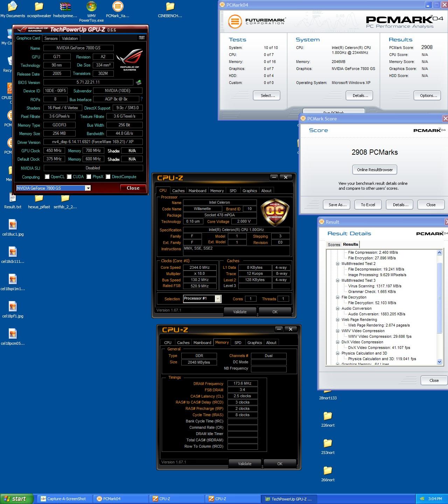Click the Result tree scrollbar thumb
Viewport: 448px width, 504px height.
440,297
